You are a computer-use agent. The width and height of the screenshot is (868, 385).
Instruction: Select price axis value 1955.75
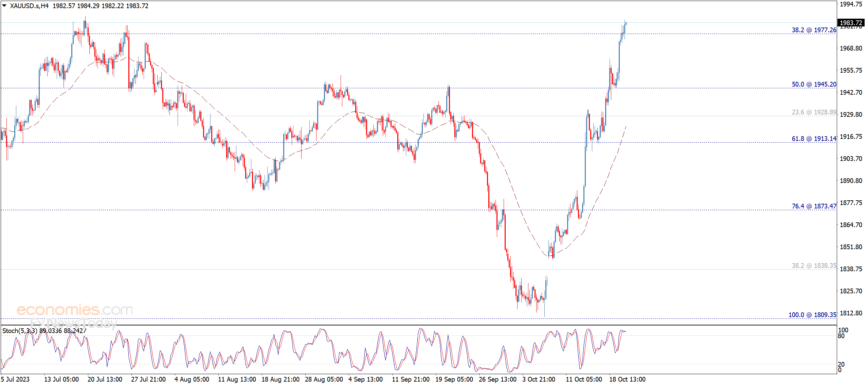(x=851, y=70)
